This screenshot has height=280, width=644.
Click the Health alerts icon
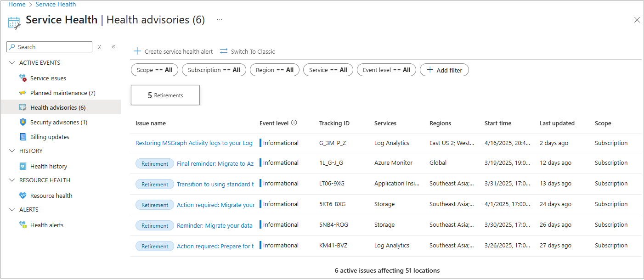coord(23,225)
